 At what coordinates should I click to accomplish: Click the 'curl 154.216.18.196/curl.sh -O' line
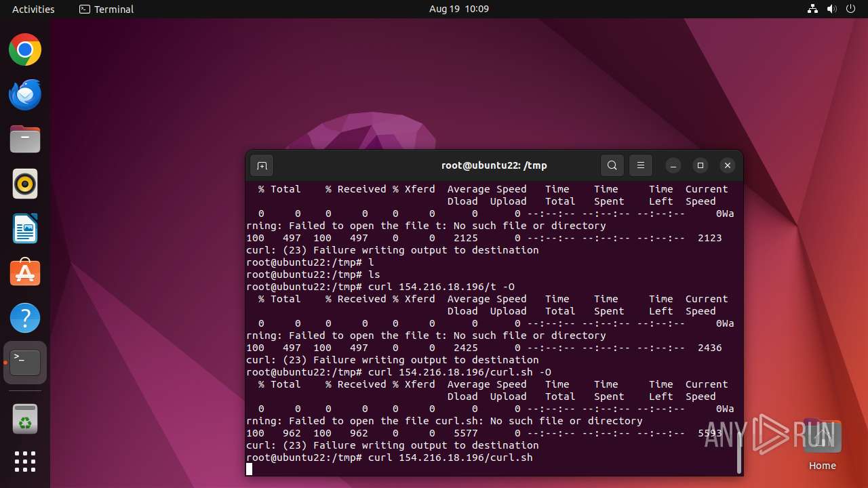pyautogui.click(x=460, y=372)
